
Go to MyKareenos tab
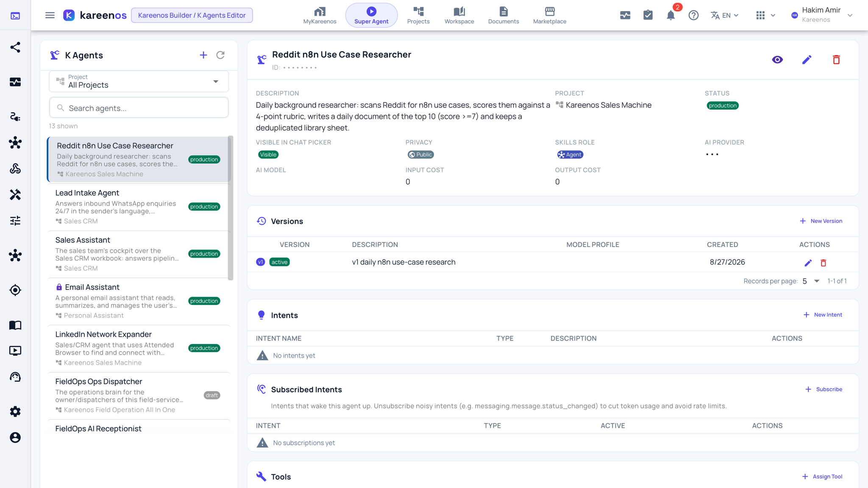(x=320, y=15)
